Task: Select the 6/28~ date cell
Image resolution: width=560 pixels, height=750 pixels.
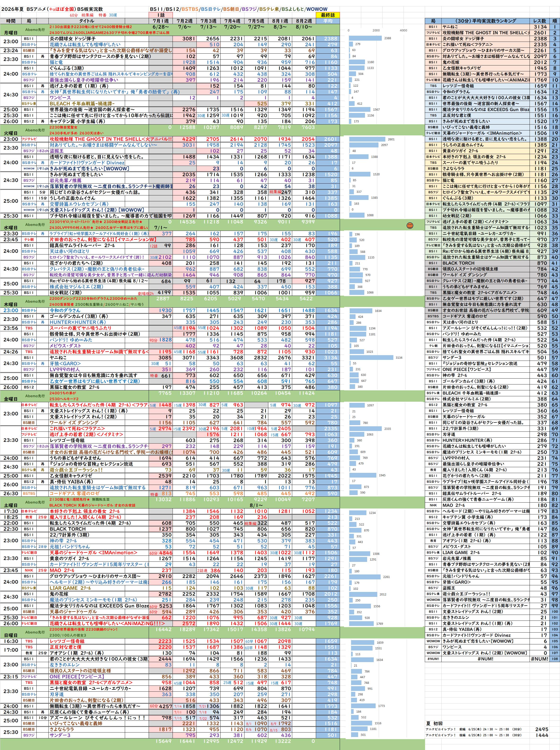Action: pyautogui.click(x=161, y=27)
